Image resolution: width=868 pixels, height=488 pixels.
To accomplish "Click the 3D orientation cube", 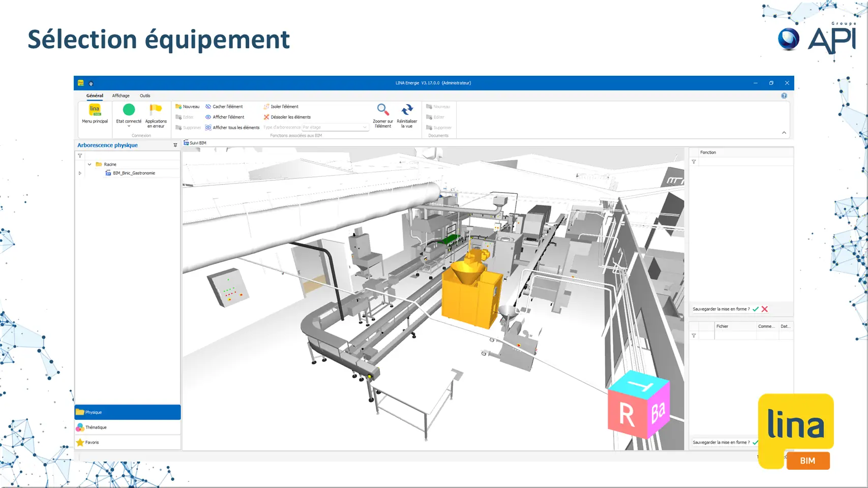I will 639,405.
